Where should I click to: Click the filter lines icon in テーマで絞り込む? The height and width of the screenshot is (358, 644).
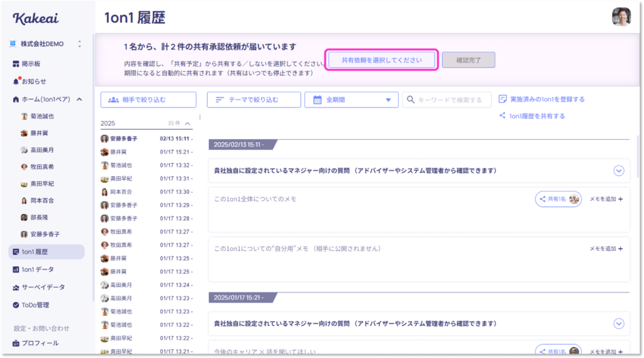[219, 100]
